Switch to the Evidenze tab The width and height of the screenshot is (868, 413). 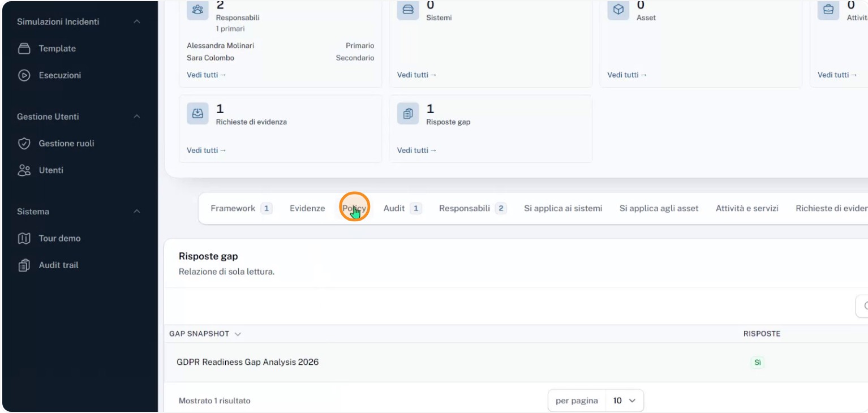[307, 208]
